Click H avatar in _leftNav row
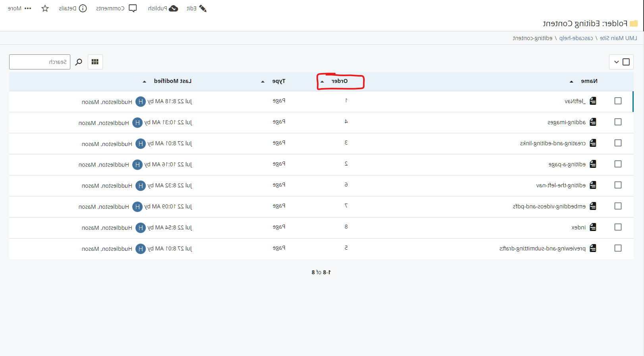 point(141,102)
